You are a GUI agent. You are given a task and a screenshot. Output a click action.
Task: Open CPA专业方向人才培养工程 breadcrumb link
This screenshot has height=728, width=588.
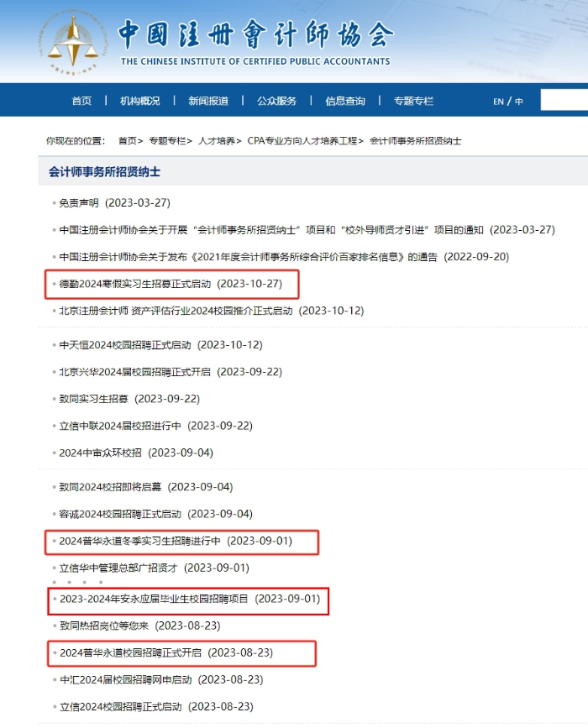click(302, 141)
